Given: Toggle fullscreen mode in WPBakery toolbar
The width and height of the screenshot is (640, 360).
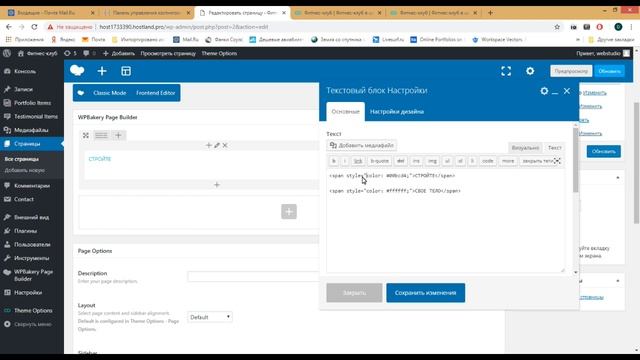Looking at the screenshot, I should tap(506, 71).
